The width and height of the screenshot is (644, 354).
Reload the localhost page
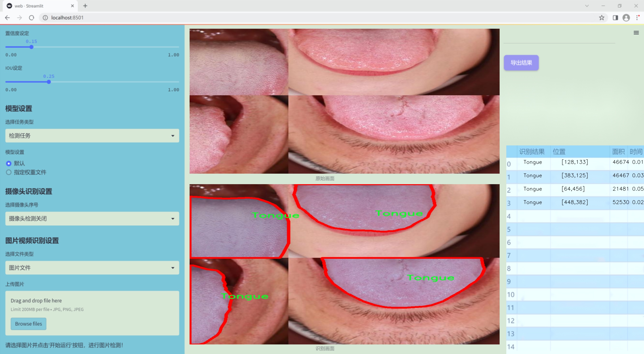[32, 18]
